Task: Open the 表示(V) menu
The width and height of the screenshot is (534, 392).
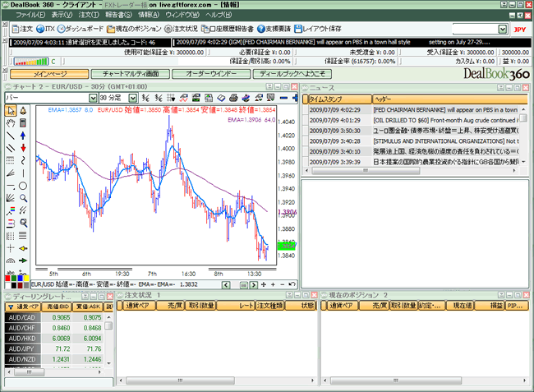Action: (x=62, y=15)
